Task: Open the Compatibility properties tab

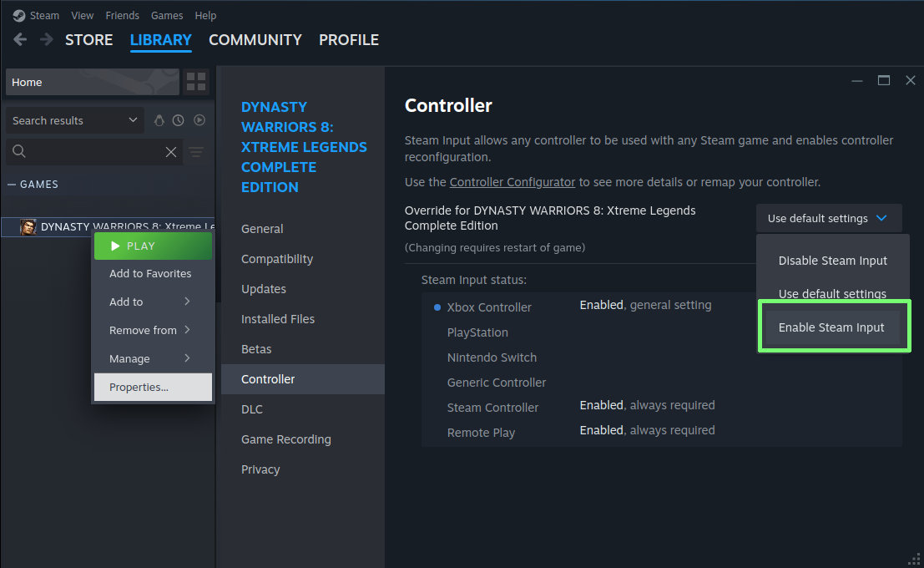Action: point(303,259)
